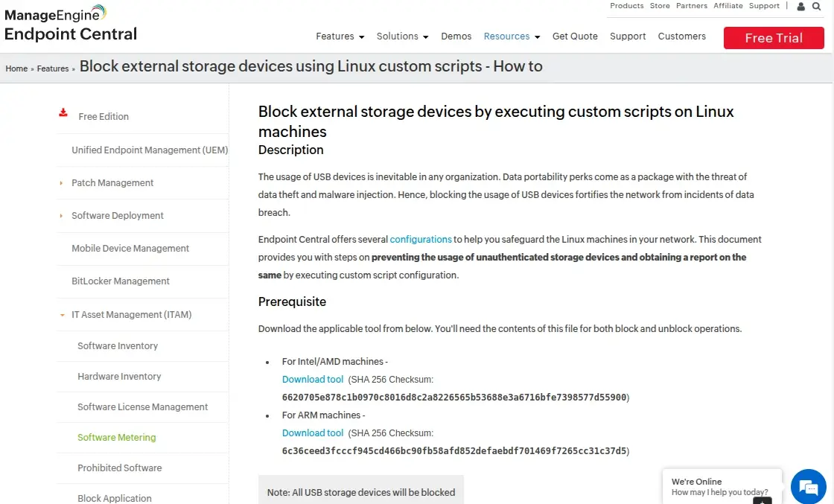Expand the Solutions dropdown menu
This screenshot has height=504, width=834.
pyautogui.click(x=402, y=36)
